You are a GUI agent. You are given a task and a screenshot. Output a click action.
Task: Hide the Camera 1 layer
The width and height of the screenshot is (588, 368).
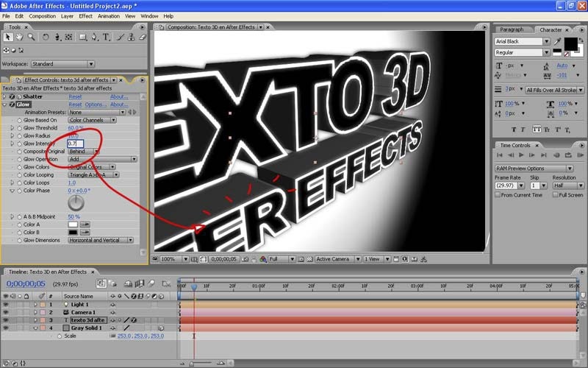coord(6,312)
